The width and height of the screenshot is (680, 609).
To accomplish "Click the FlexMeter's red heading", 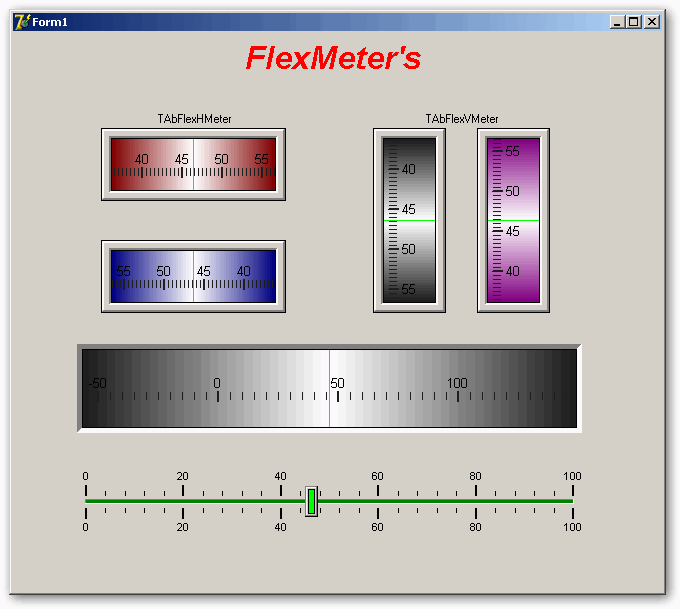I will pos(333,58).
